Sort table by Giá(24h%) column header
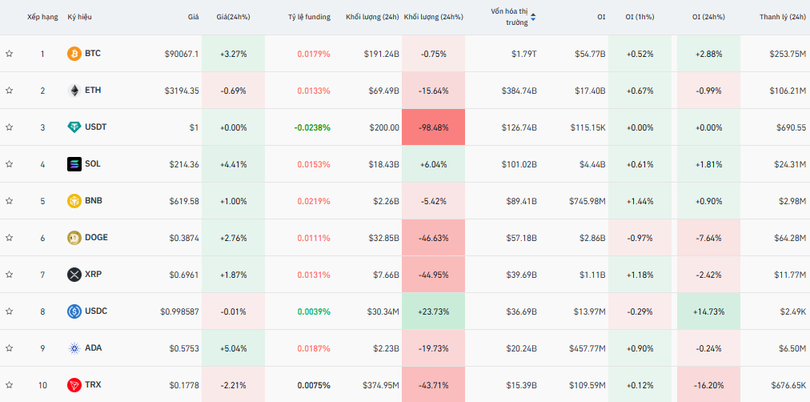 click(x=233, y=17)
